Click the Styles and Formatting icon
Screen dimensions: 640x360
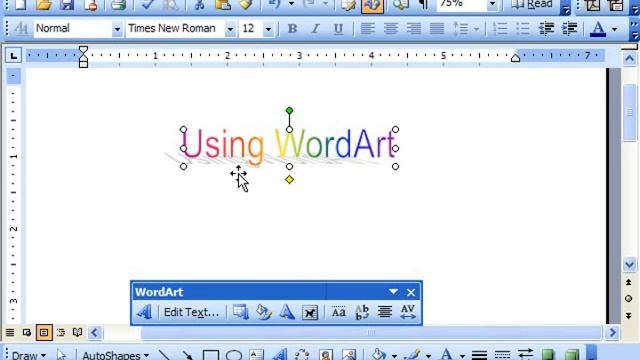pos(21,29)
